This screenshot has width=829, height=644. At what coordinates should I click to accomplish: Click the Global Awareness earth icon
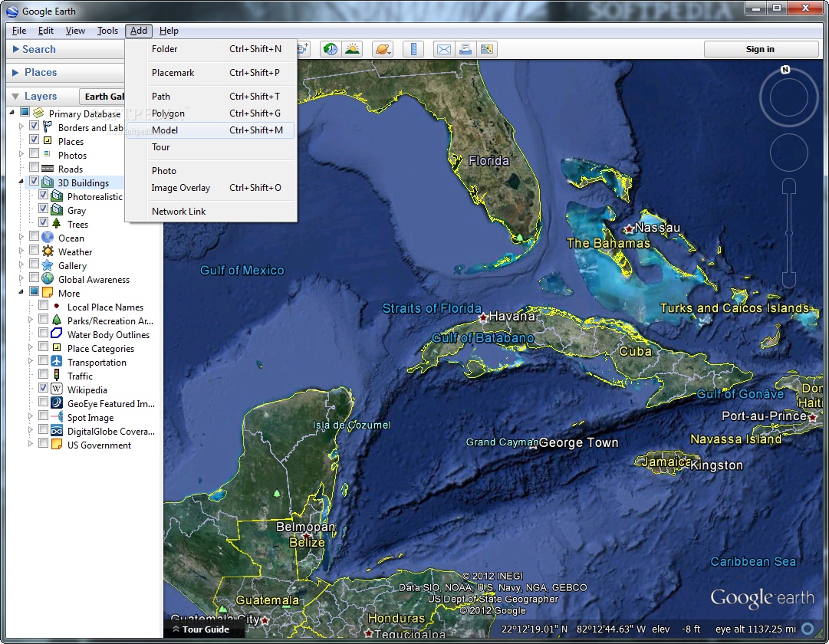48,278
